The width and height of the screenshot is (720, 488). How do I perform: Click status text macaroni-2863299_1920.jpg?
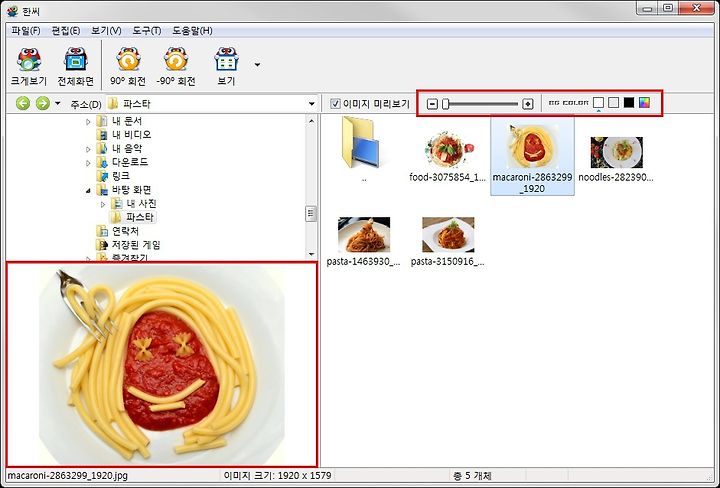[68, 475]
